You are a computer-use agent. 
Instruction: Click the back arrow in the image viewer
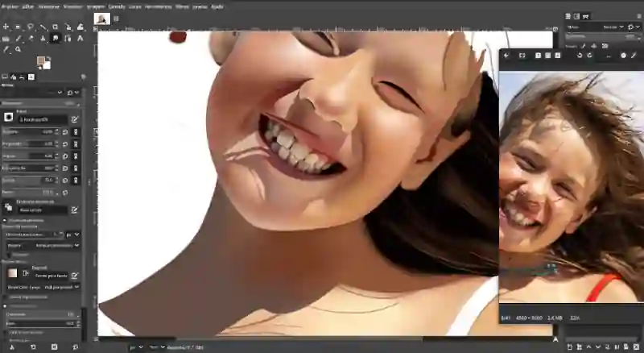pyautogui.click(x=506, y=56)
